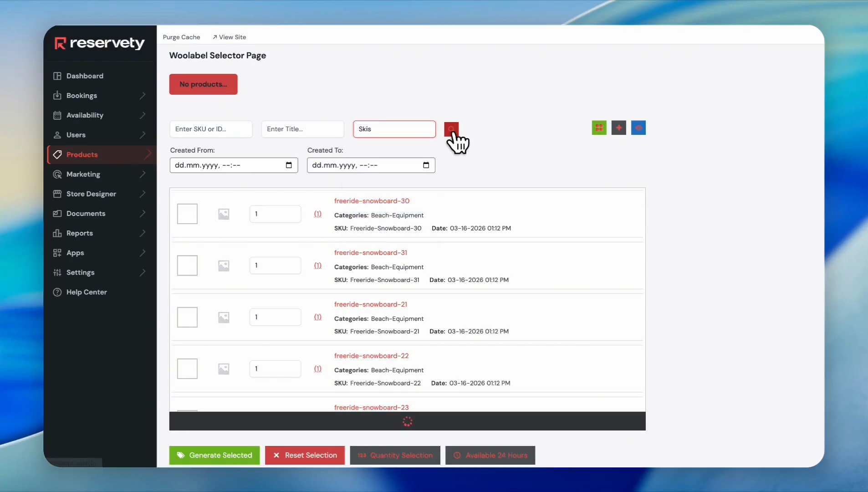Click the Dashboard icon in the sidebar

tap(57, 76)
